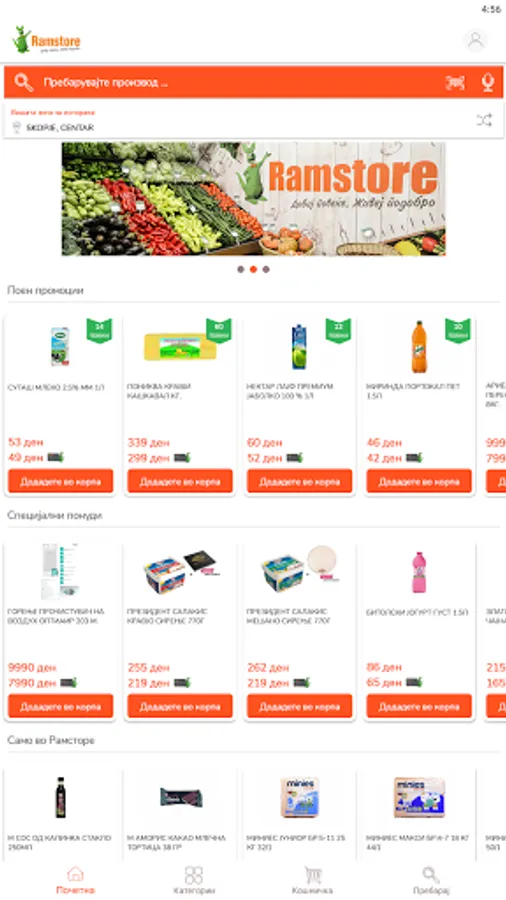Add 339 ден cheese to cart

tap(180, 481)
